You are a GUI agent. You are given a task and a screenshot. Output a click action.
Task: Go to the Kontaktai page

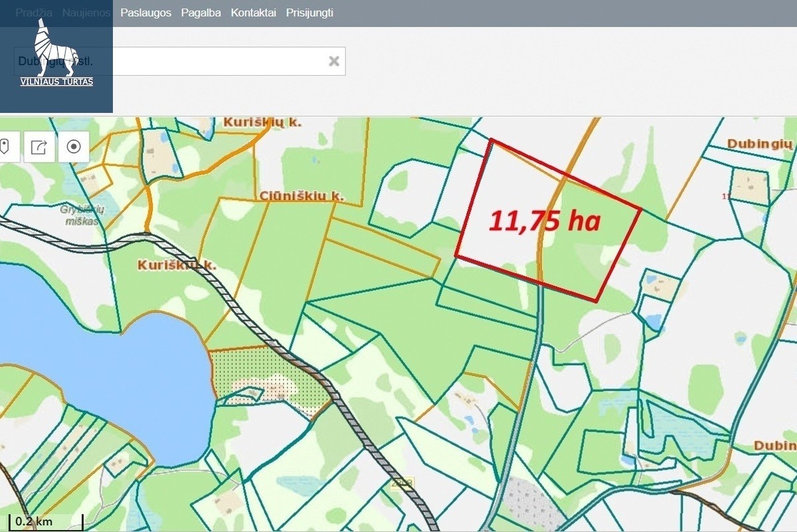click(x=253, y=13)
